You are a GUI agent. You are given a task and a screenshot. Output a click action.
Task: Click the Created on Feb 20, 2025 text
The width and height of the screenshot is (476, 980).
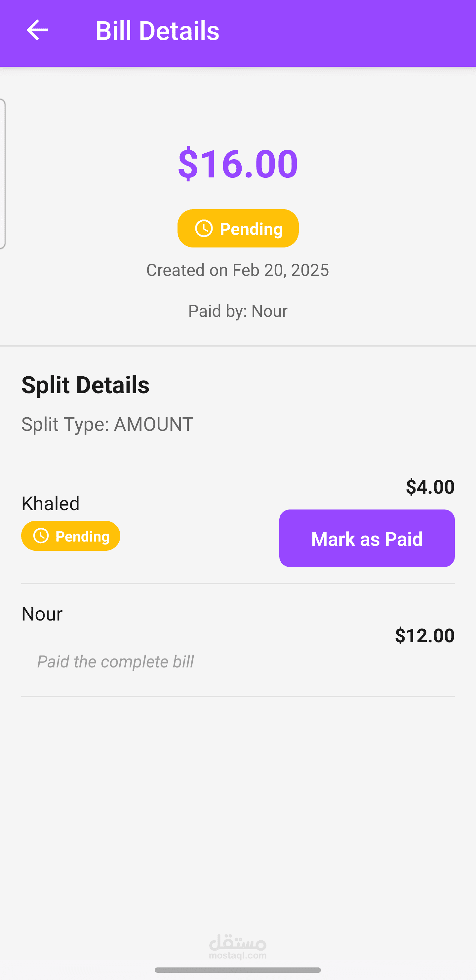pyautogui.click(x=238, y=270)
